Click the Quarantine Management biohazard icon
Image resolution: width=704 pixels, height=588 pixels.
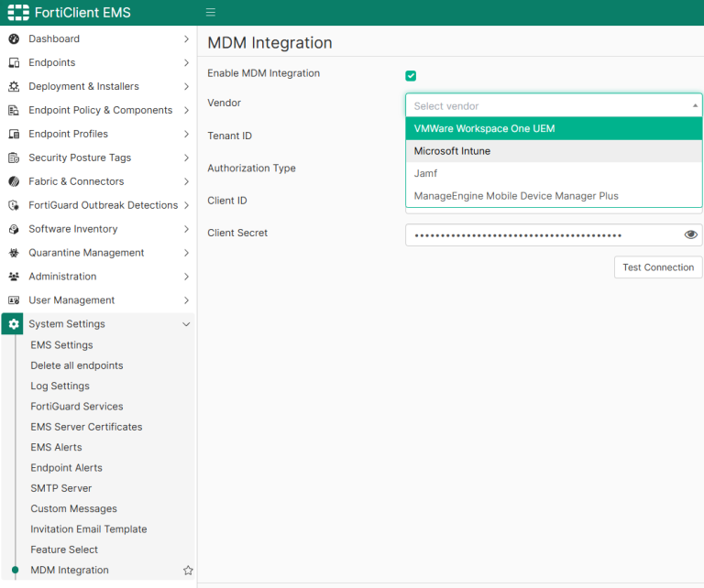[14, 253]
